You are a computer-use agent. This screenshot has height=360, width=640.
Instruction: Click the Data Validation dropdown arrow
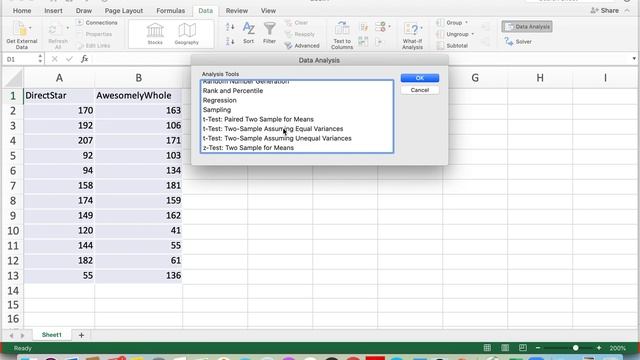tap(389, 27)
